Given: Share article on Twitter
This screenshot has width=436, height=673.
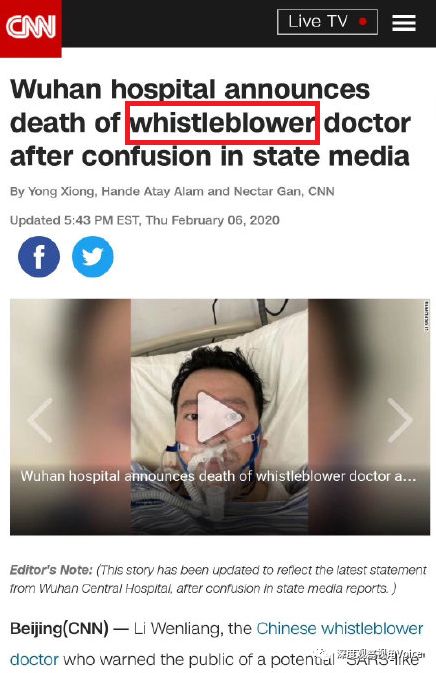Looking at the screenshot, I should pyautogui.click(x=93, y=257).
